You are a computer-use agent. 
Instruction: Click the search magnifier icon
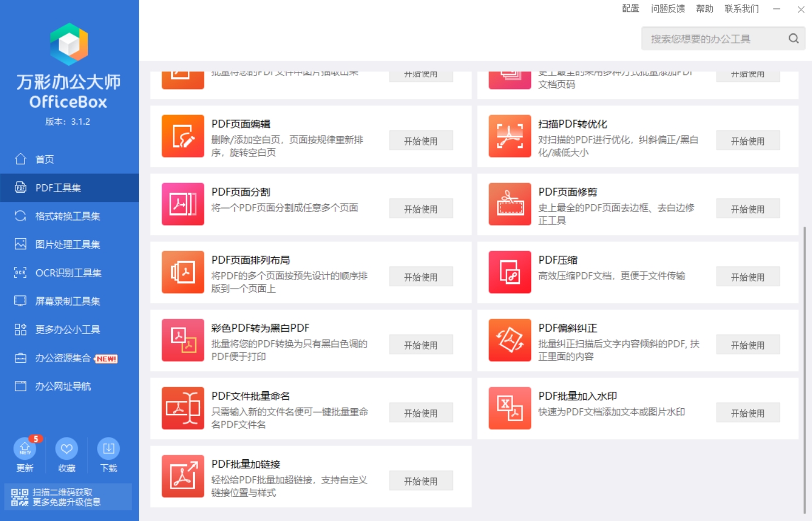793,39
